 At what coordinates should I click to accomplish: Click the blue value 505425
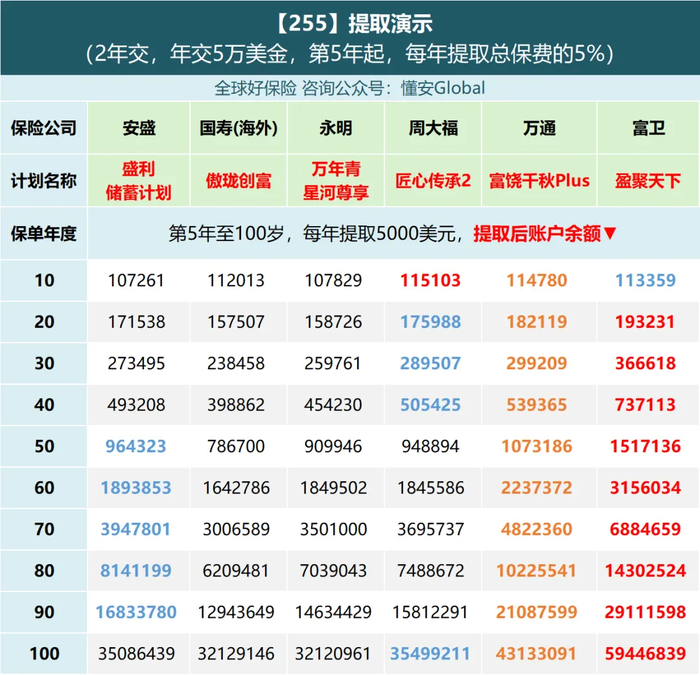click(x=430, y=405)
